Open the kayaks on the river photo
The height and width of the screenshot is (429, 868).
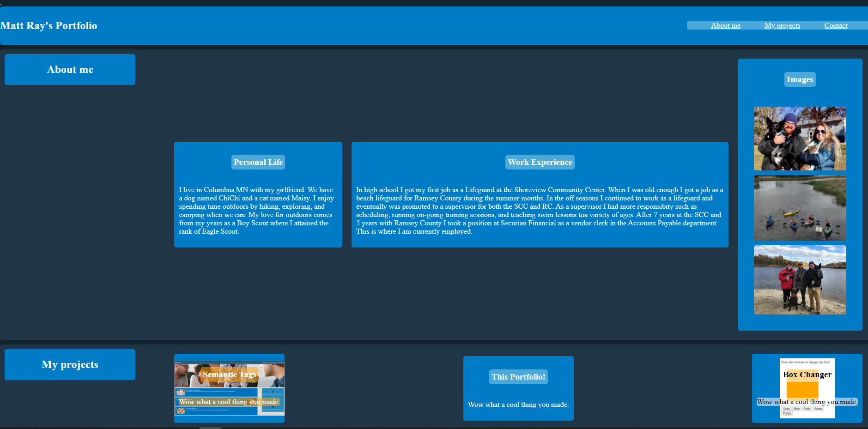coord(800,208)
